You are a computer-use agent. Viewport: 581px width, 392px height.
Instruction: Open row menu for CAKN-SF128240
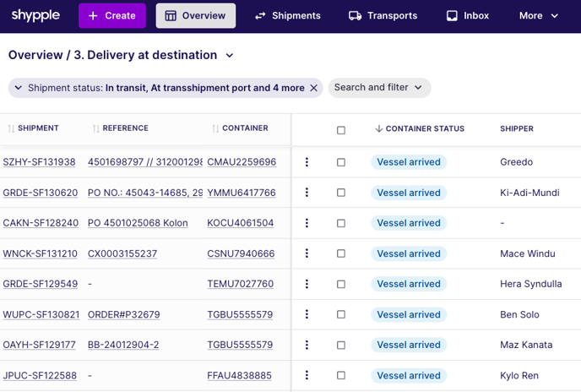pos(307,223)
